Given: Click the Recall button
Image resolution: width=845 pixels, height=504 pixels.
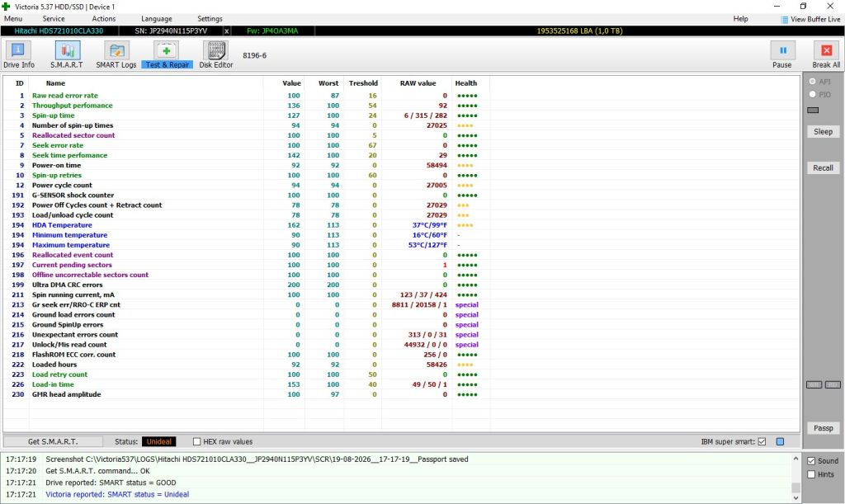Looking at the screenshot, I should (x=823, y=168).
